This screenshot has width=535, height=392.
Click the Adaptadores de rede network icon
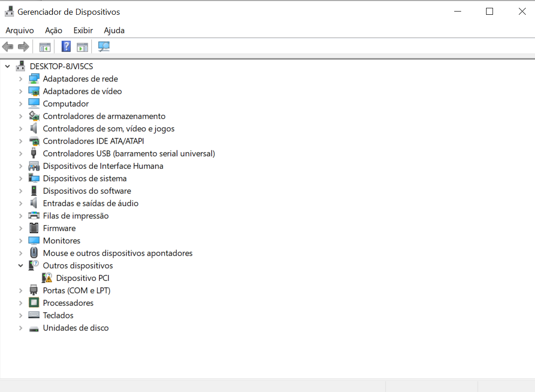(x=34, y=79)
